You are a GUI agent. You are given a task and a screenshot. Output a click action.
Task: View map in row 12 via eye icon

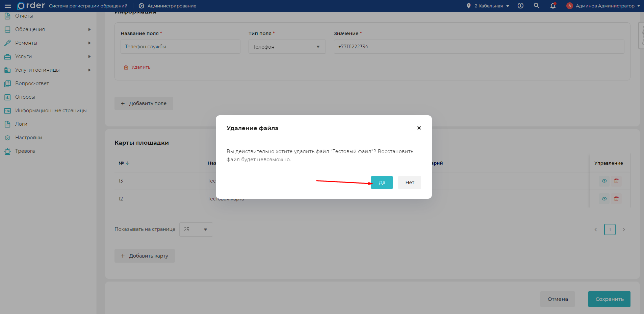604,199
